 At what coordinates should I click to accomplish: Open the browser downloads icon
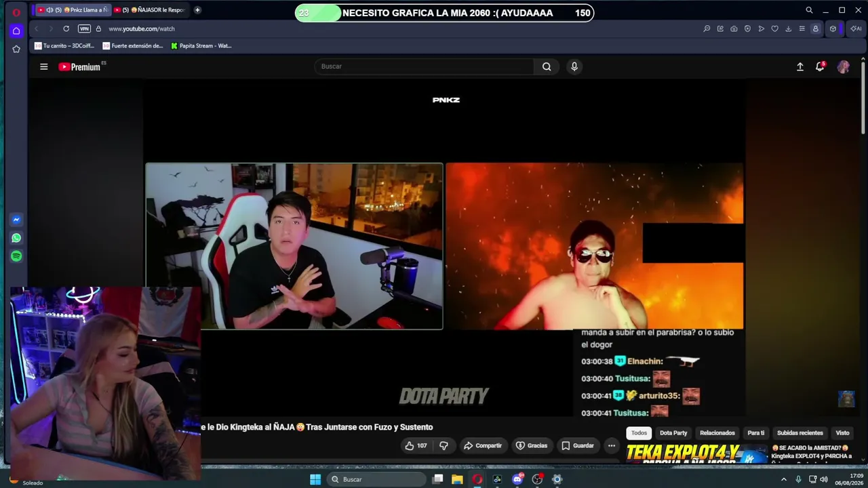coord(788,28)
